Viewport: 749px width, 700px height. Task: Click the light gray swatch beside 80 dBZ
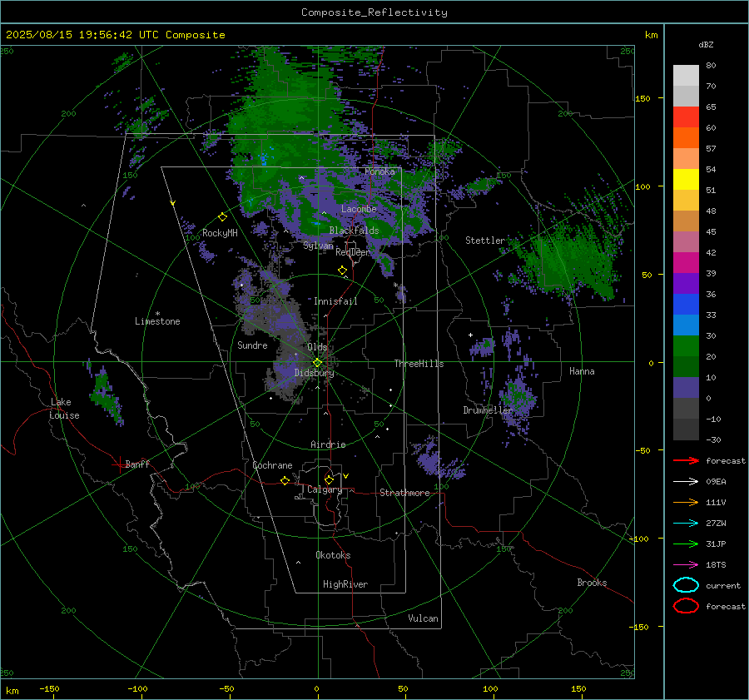[686, 76]
